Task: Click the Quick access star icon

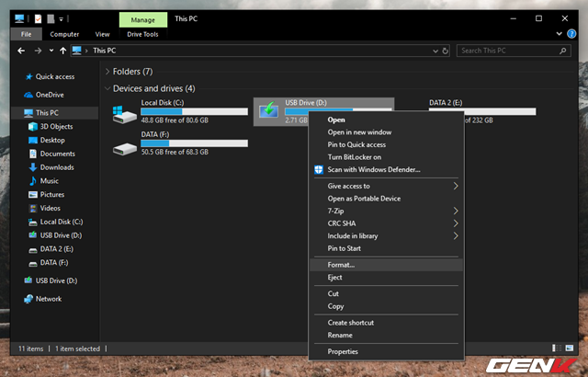Action: click(28, 77)
